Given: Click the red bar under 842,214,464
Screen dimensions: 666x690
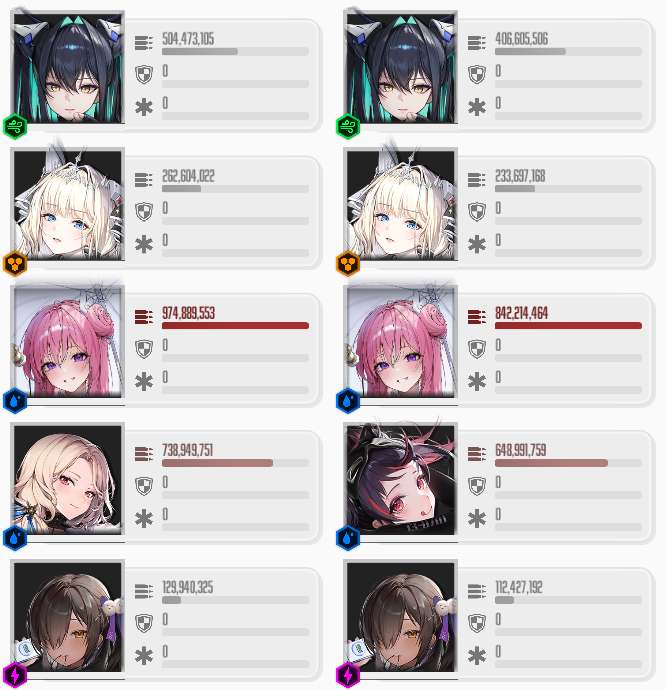Looking at the screenshot, I should [568, 326].
